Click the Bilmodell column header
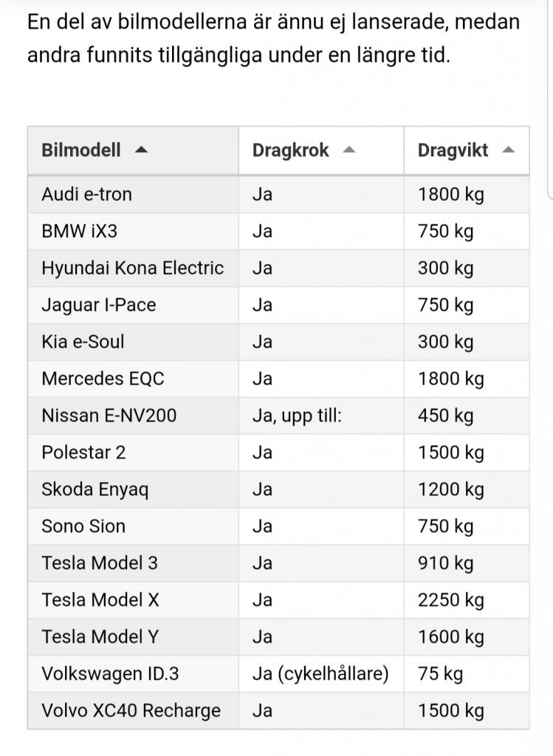 (x=133, y=151)
